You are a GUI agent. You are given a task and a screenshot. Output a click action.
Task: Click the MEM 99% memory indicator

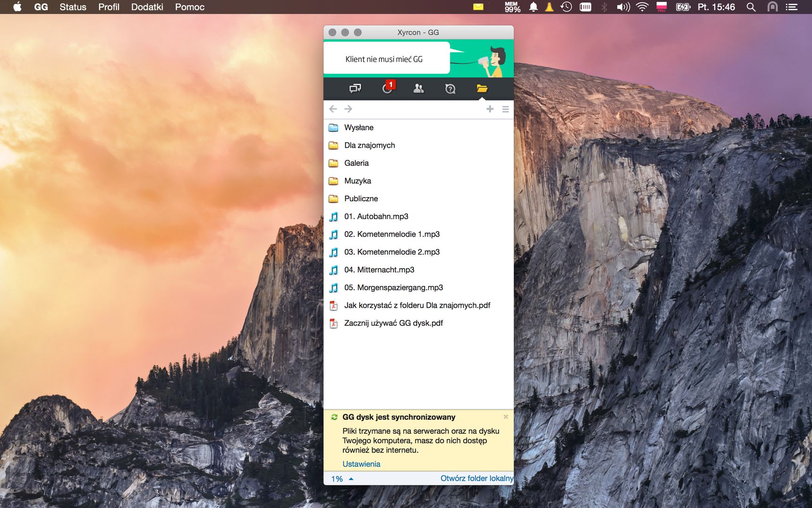click(x=512, y=7)
